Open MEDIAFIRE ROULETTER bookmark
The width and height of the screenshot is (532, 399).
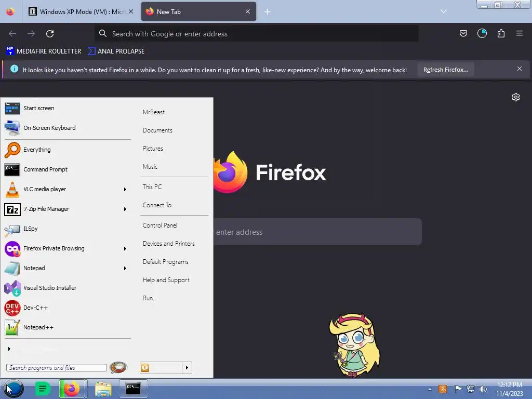(x=44, y=51)
